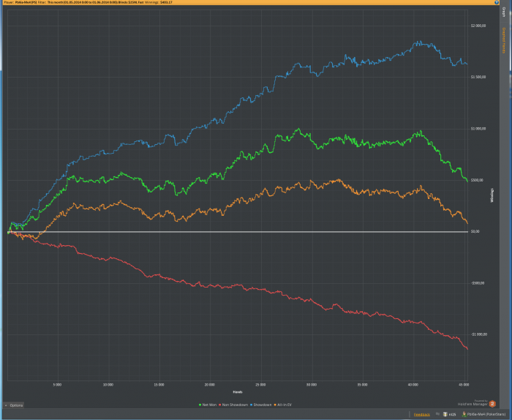512x420 pixels.
Task: Click the green Net Won line's final point
Action: pyautogui.click(x=467, y=181)
